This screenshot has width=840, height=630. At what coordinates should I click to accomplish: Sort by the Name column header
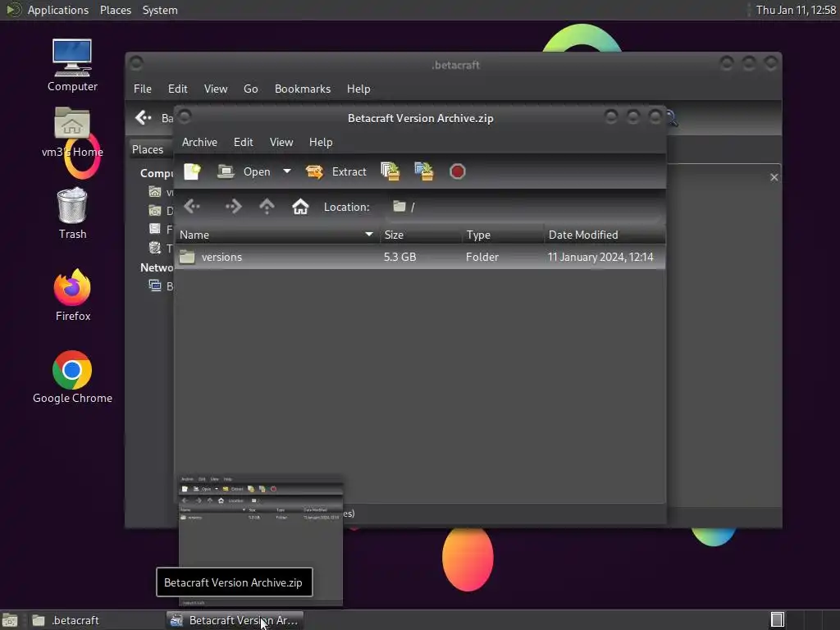coord(276,235)
